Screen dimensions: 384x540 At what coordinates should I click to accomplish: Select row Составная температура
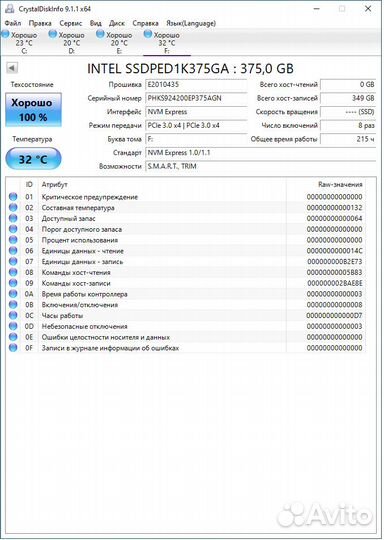tap(186, 207)
